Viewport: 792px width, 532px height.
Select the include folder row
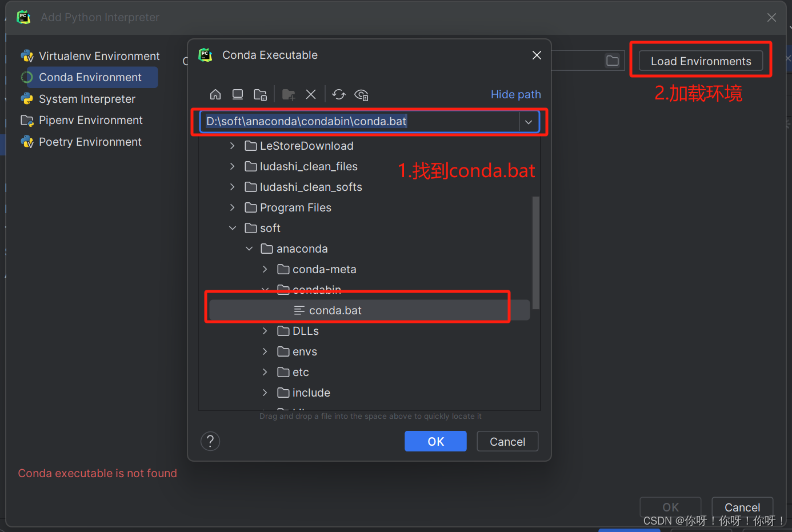point(370,393)
